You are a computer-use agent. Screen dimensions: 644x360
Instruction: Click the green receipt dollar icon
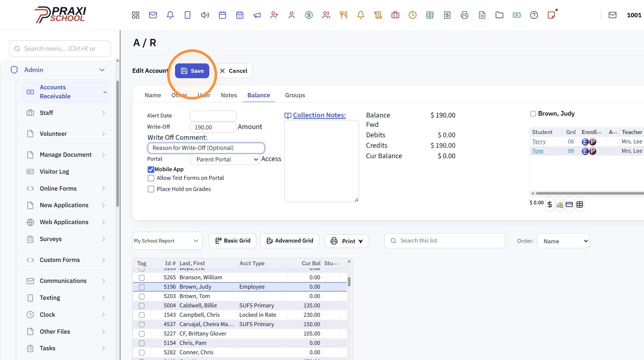point(447,15)
